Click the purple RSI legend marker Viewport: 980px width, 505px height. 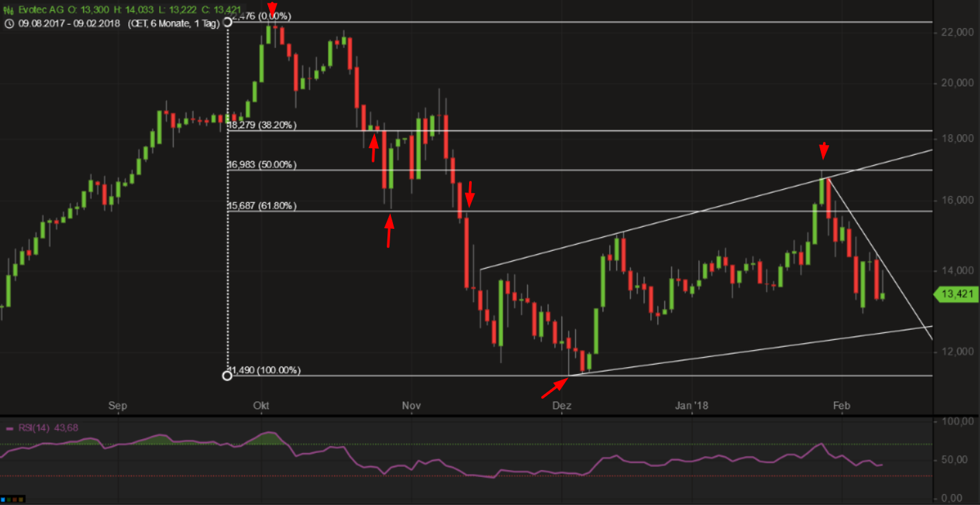[x=9, y=429]
